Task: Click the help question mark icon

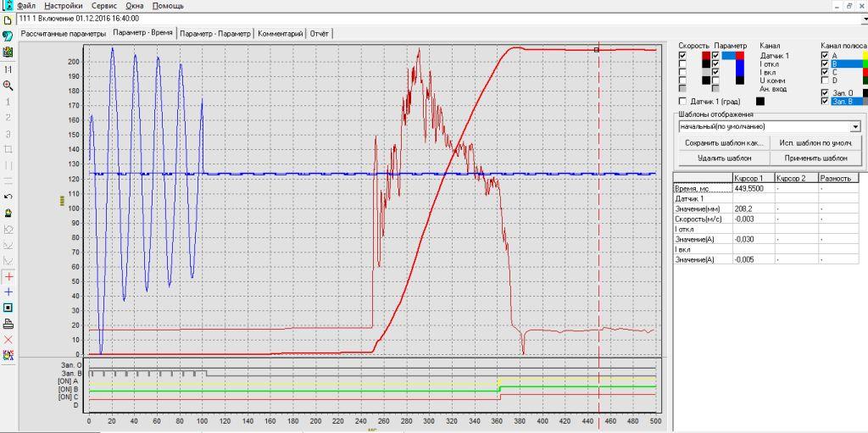Action: (x=8, y=35)
